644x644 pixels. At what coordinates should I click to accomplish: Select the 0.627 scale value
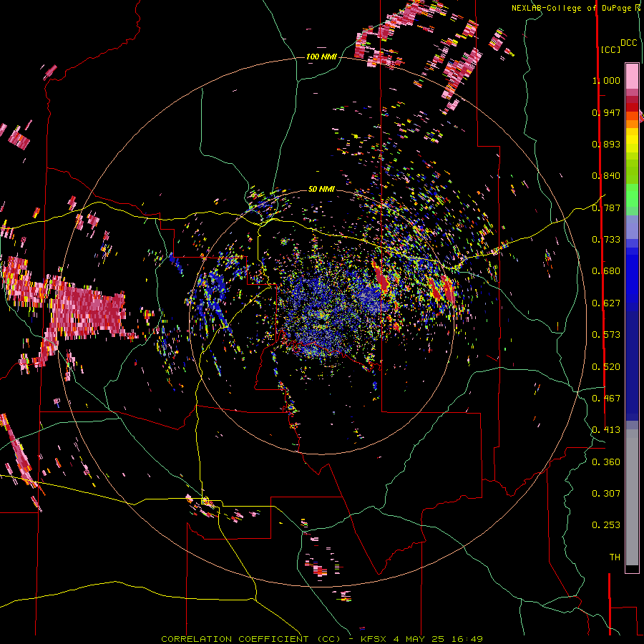coord(606,303)
